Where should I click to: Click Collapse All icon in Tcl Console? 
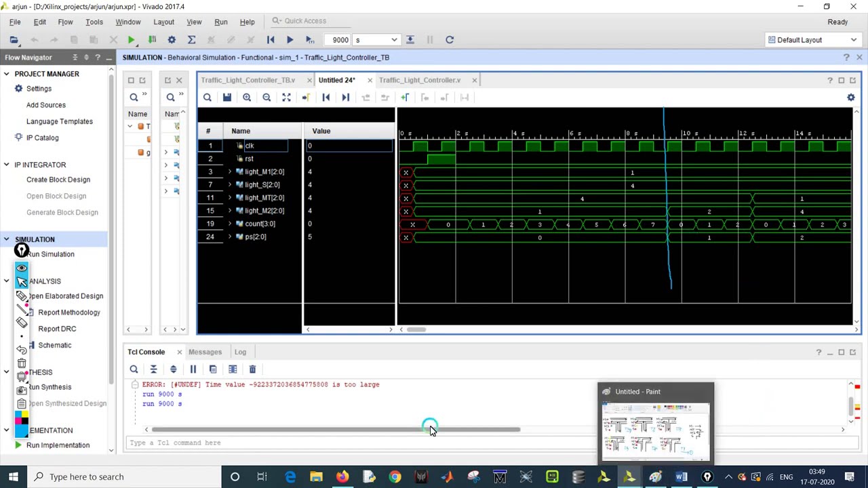(153, 369)
